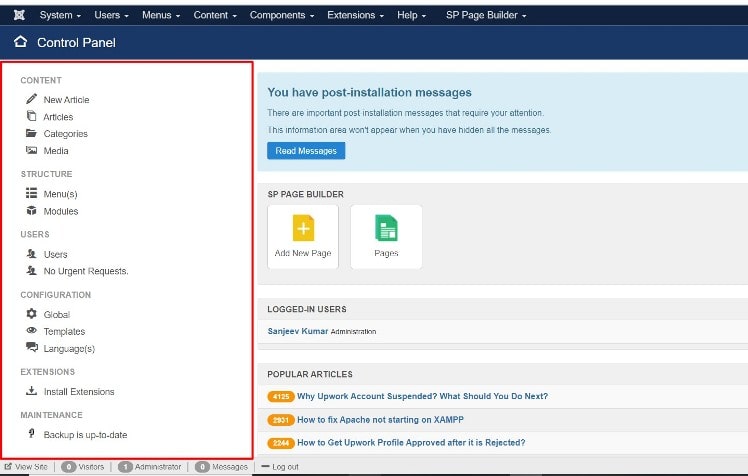
Task: Open the Language(s) link
Action: 69,349
